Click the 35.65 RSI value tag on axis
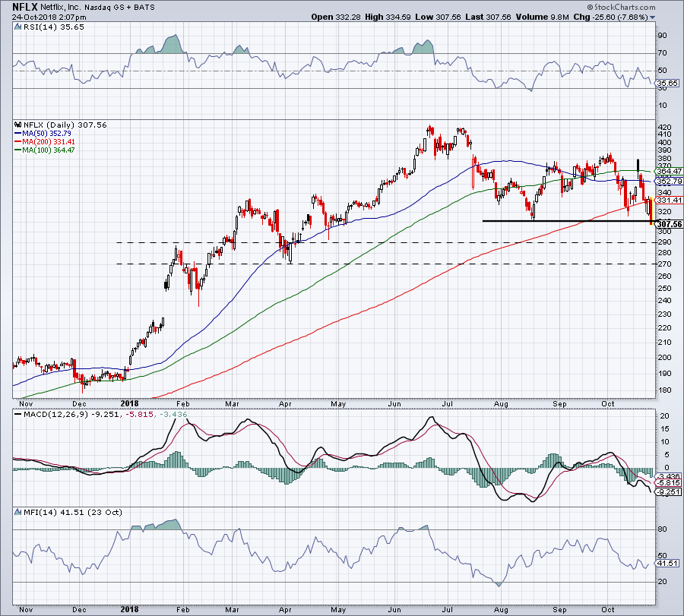Viewport: 684px width, 616px height. click(x=667, y=83)
